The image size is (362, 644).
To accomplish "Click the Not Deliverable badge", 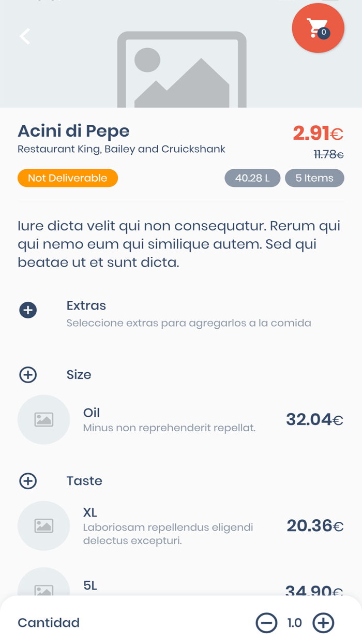I will coord(67,178).
